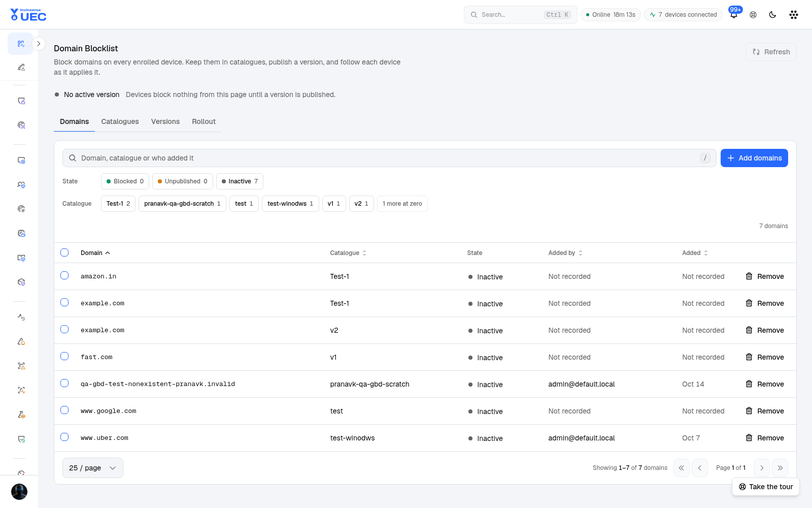Filter by pranavk-qa-gbd-scratch catalogue chip
Image resolution: width=812 pixels, height=508 pixels.
[x=182, y=204]
